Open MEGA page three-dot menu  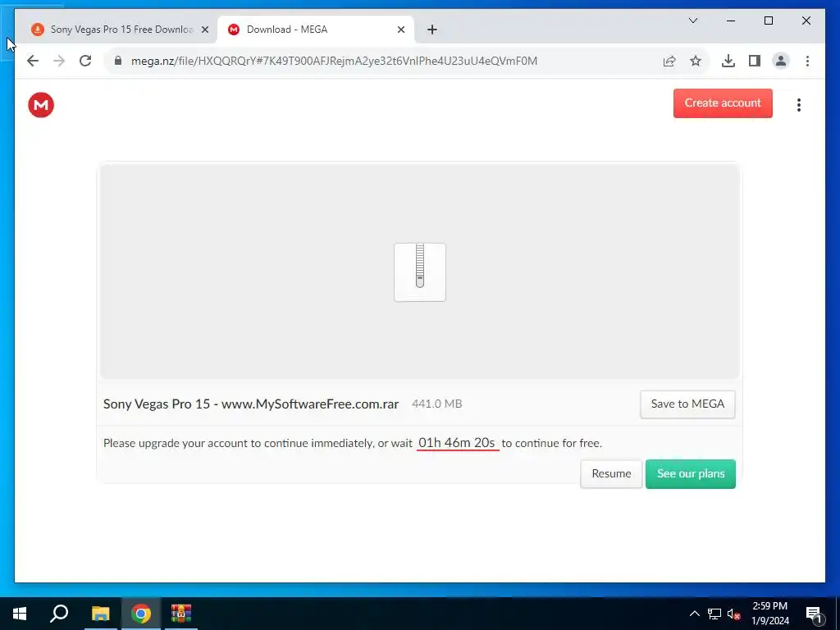click(x=799, y=105)
